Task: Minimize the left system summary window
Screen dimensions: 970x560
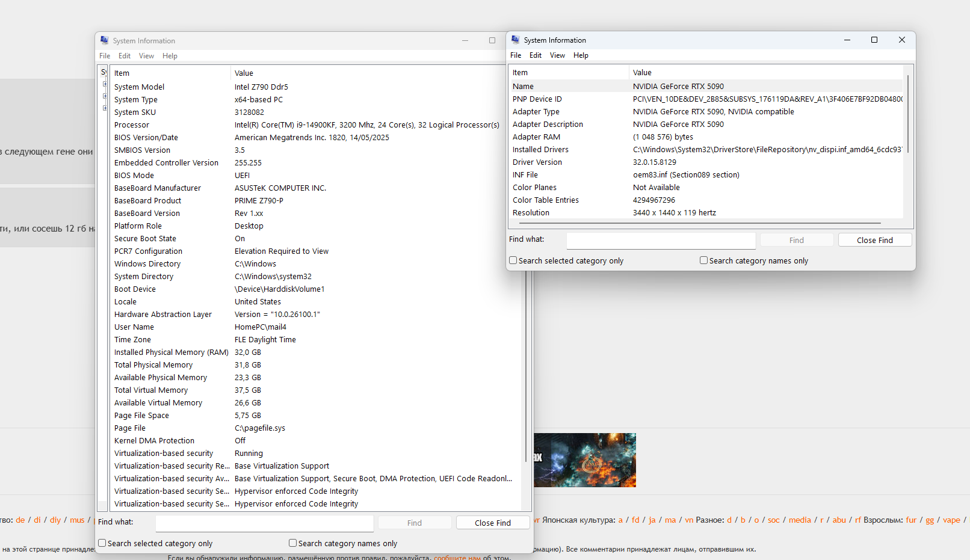Action: [465, 40]
